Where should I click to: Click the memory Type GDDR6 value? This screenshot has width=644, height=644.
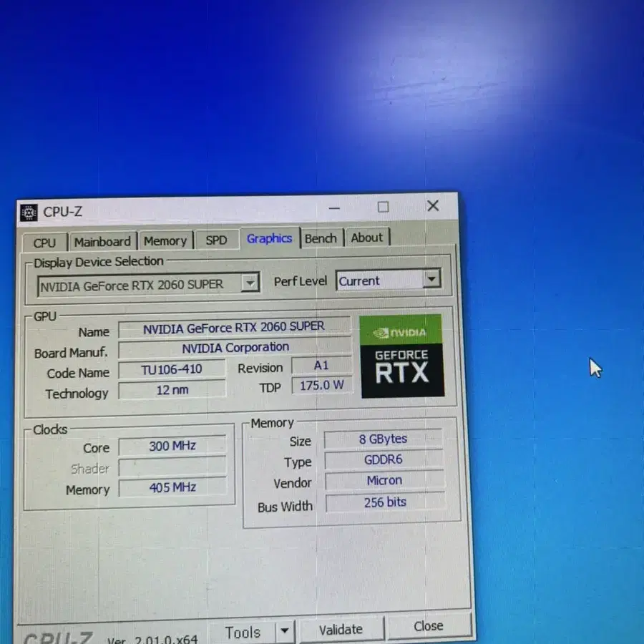click(384, 459)
